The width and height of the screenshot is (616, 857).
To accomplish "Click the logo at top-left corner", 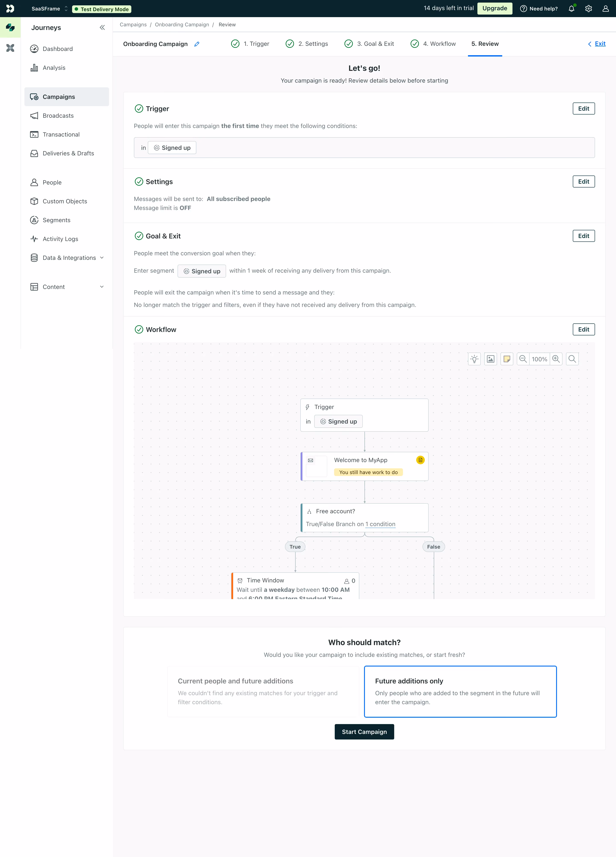I will 10,9.
